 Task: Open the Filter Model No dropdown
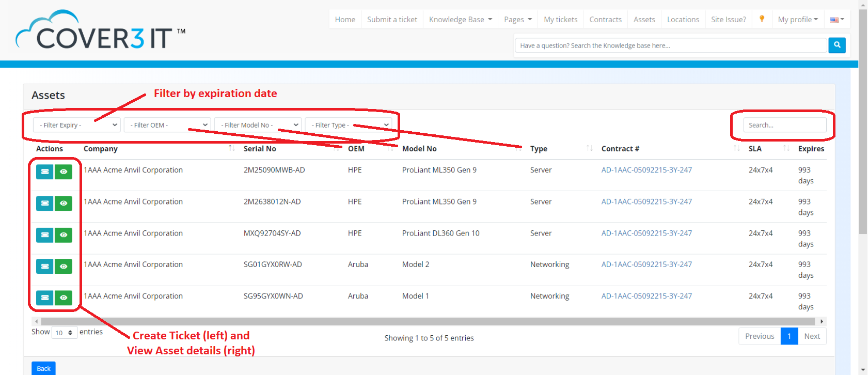(x=258, y=125)
